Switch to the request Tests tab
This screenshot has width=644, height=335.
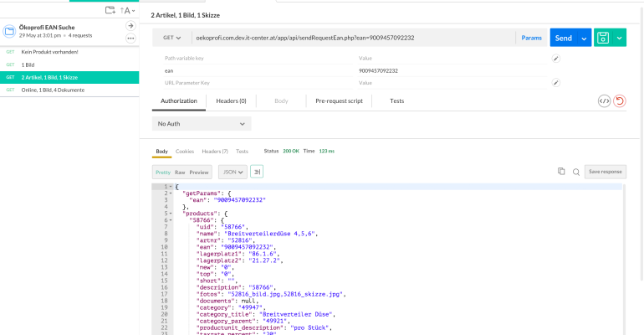396,101
